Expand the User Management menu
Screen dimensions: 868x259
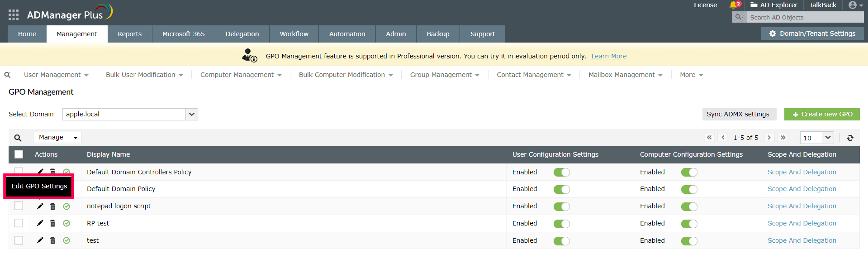(56, 75)
